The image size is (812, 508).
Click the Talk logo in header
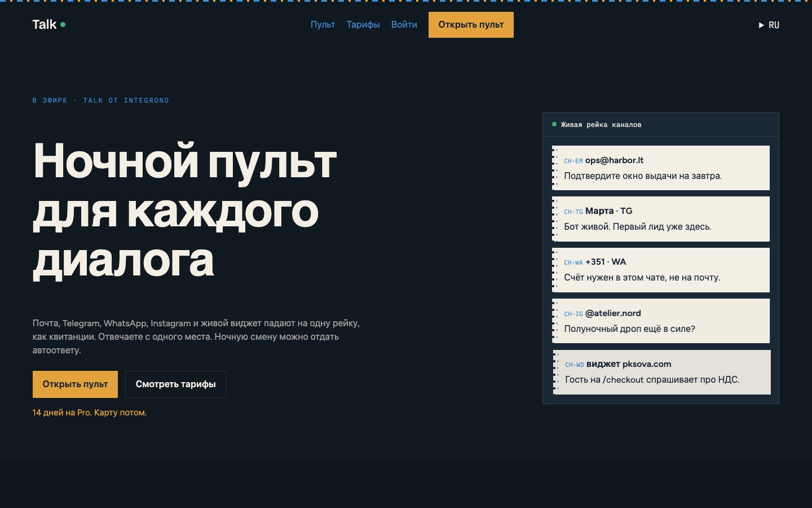tap(48, 24)
